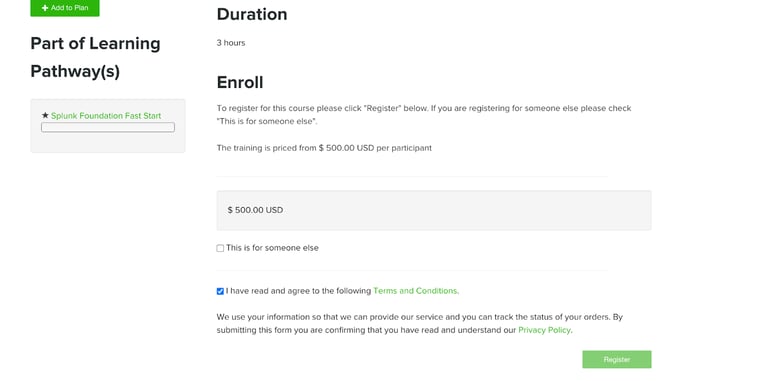The image size is (768, 381).
Task: Click the Fast Start pathway progress bar
Action: tap(108, 127)
